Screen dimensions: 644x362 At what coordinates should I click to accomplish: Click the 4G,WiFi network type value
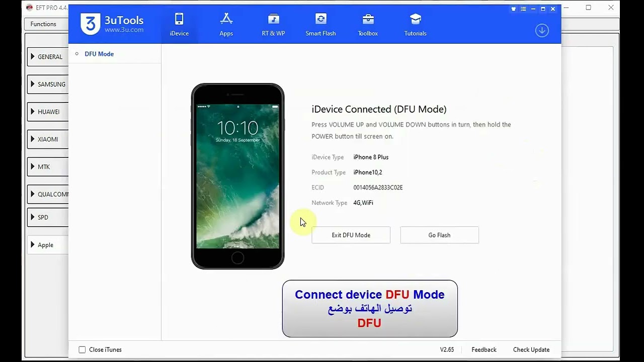(x=363, y=203)
